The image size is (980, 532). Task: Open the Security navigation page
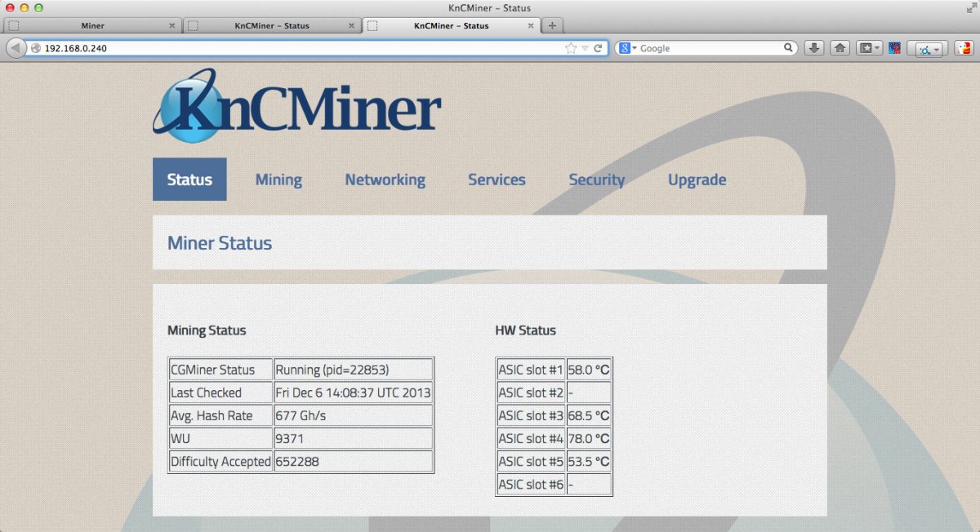(x=596, y=180)
